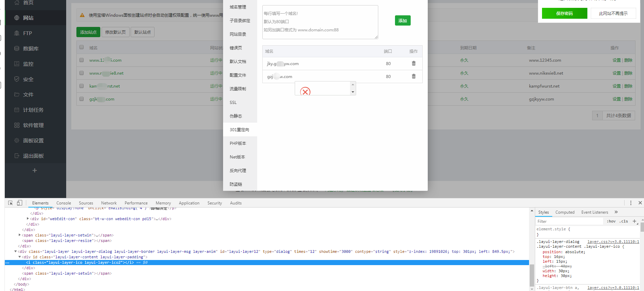The height and width of the screenshot is (291, 644).
Task: Click the globe icon beside 网站
Action: [x=17, y=18]
